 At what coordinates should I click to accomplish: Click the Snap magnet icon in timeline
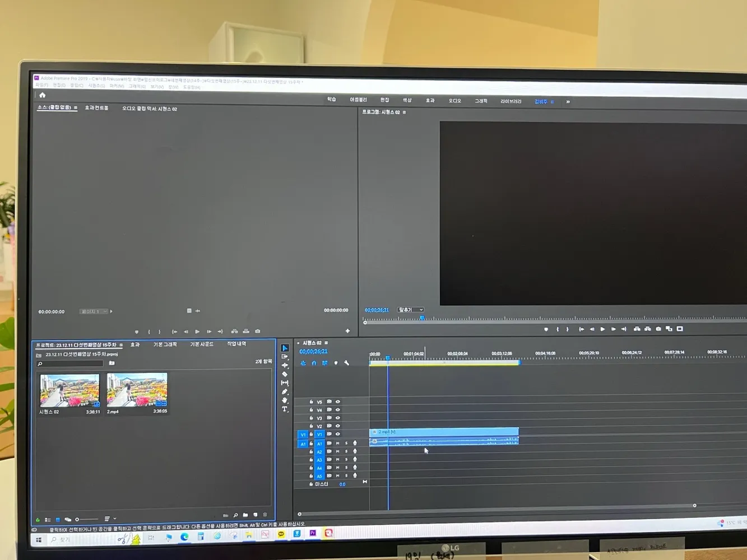coord(314,363)
